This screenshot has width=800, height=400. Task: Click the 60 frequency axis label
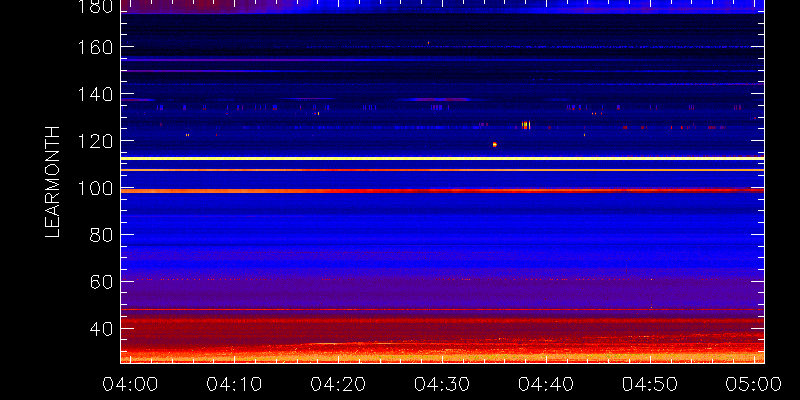[101, 282]
